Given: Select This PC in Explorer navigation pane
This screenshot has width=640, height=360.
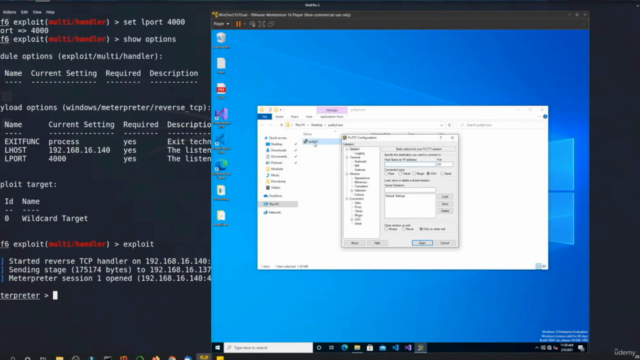Looking at the screenshot, I should click(x=274, y=204).
